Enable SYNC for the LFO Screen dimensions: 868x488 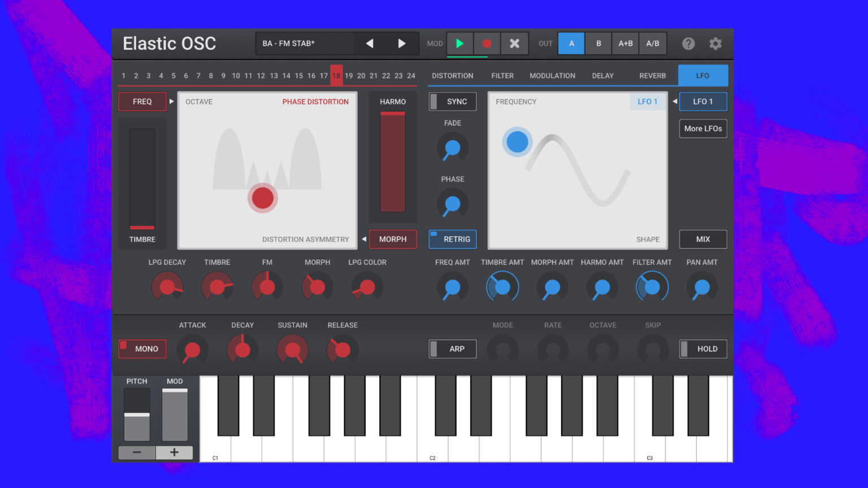pyautogui.click(x=452, y=101)
